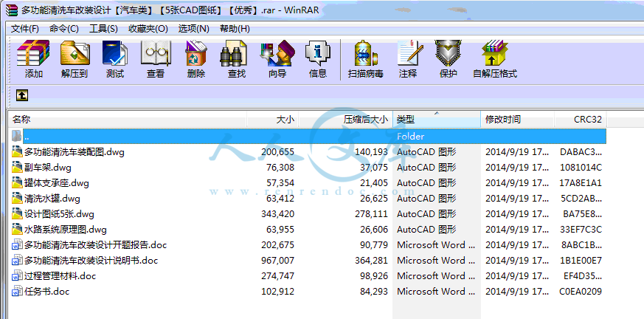Click 自解压格式 (SFX) toolbar icon
This screenshot has width=644, height=319.
point(494,53)
